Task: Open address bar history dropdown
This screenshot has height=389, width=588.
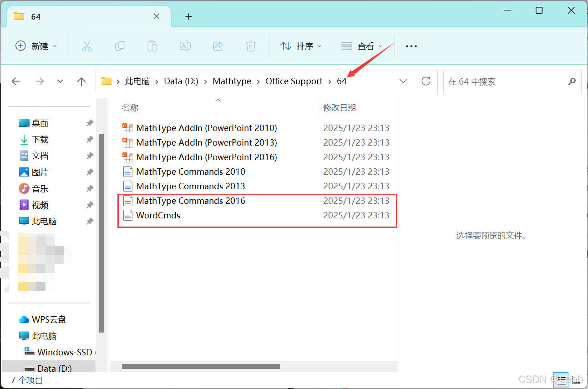Action: pyautogui.click(x=403, y=81)
